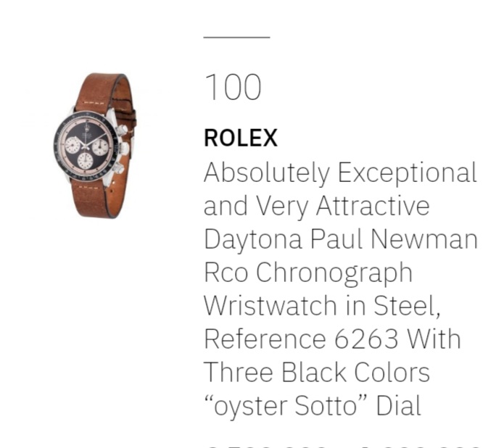Viewport: 504px width, 448px height.
Task: Click the "Wristwatch in Steel," line
Action: coord(322,306)
